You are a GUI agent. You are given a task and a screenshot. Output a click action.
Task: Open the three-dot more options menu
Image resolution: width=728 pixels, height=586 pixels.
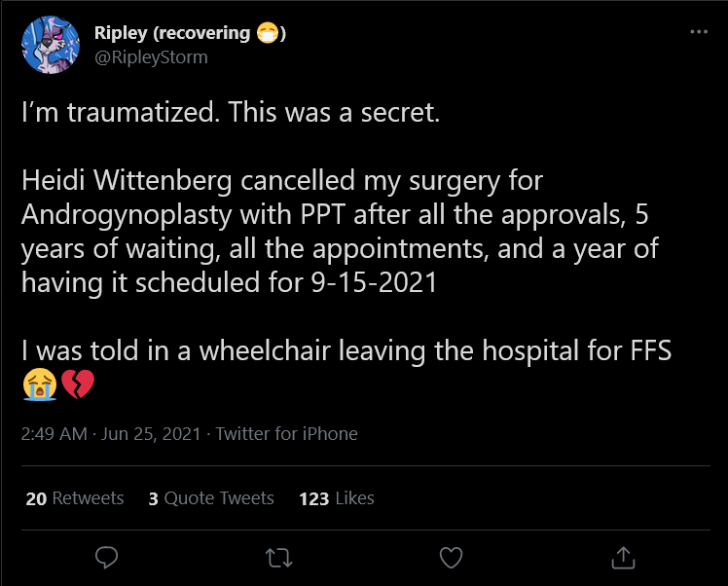pyautogui.click(x=699, y=31)
